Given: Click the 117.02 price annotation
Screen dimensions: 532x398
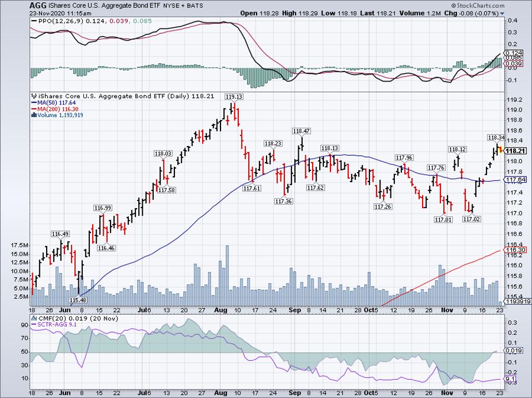Looking at the screenshot, I should (x=471, y=219).
